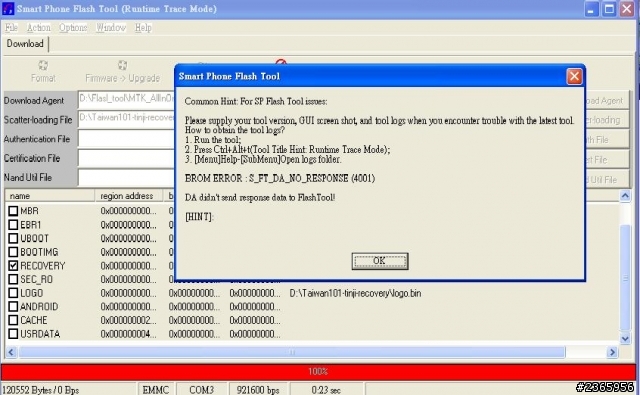The height and width of the screenshot is (395, 640).
Task: Click the Download Agent path field
Action: [127, 99]
